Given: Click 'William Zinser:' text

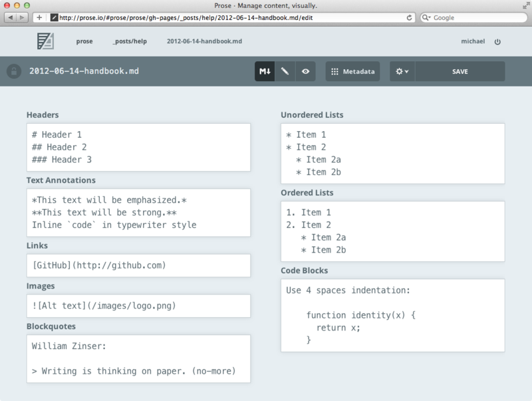Looking at the screenshot, I should pyautogui.click(x=69, y=346).
